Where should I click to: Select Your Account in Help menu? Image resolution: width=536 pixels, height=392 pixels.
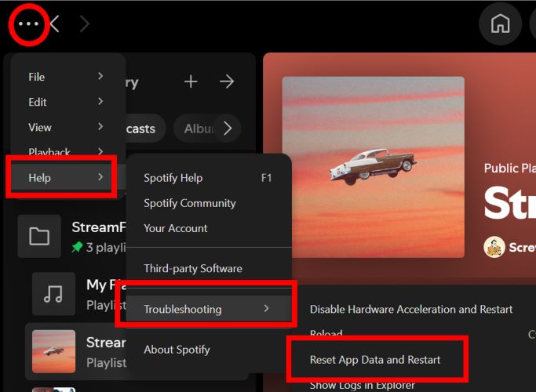[x=176, y=228]
